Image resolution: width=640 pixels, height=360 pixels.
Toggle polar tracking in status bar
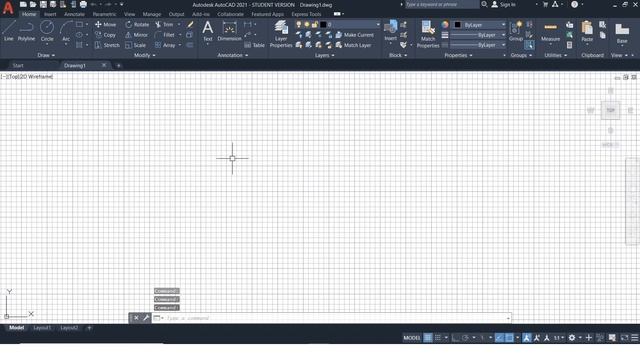(x=465, y=338)
